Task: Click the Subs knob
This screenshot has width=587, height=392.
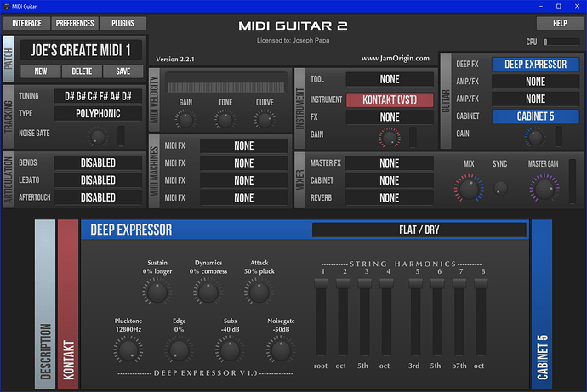Action: 230,350
